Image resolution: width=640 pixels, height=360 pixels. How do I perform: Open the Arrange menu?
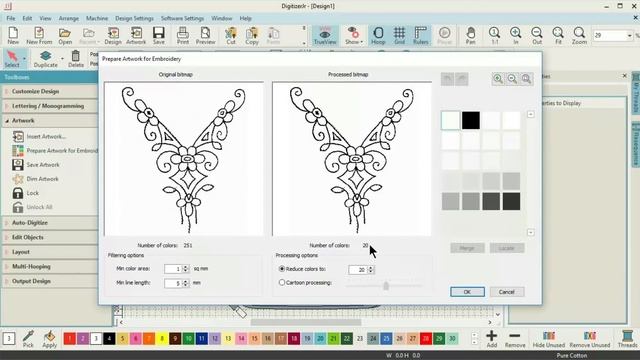coord(69,18)
